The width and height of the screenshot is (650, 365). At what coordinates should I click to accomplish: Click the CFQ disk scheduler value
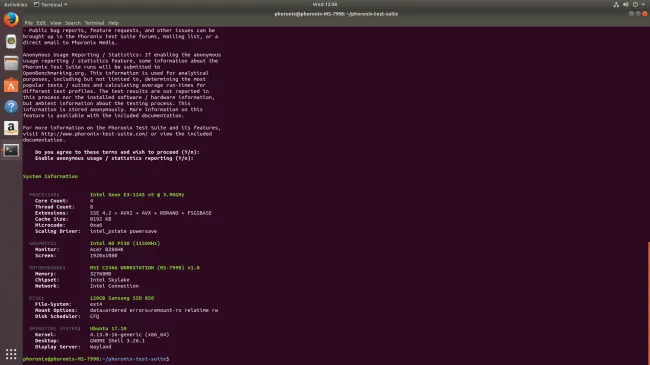pyautogui.click(x=94, y=316)
